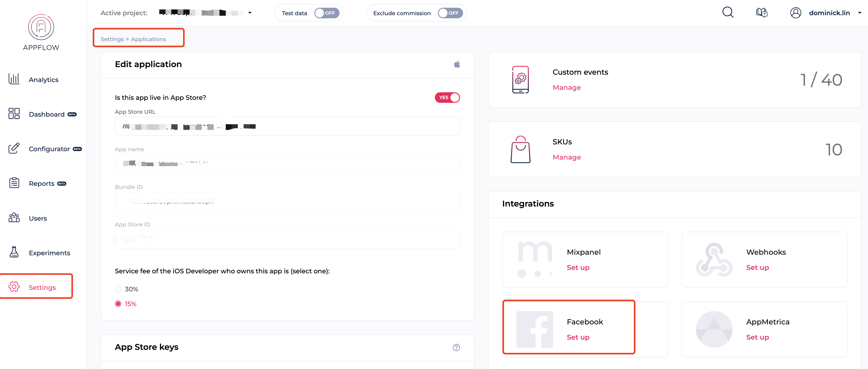Click Manage under Custom events

567,88
